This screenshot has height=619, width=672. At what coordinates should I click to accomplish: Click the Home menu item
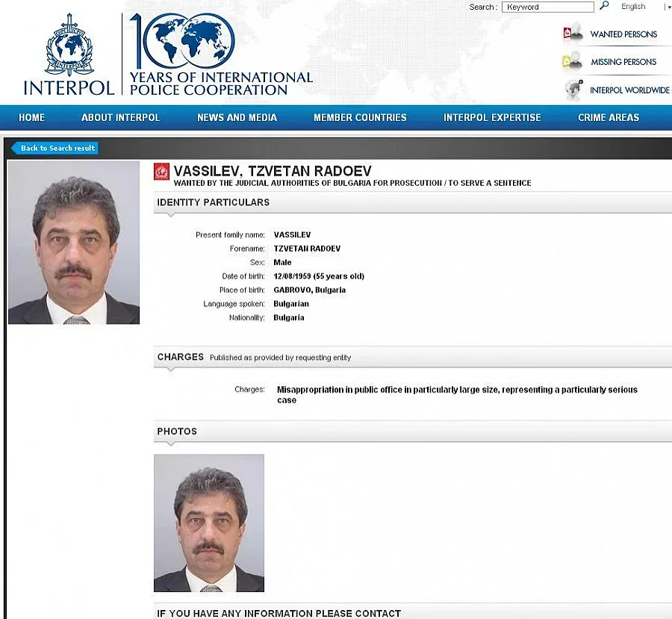[x=31, y=117]
